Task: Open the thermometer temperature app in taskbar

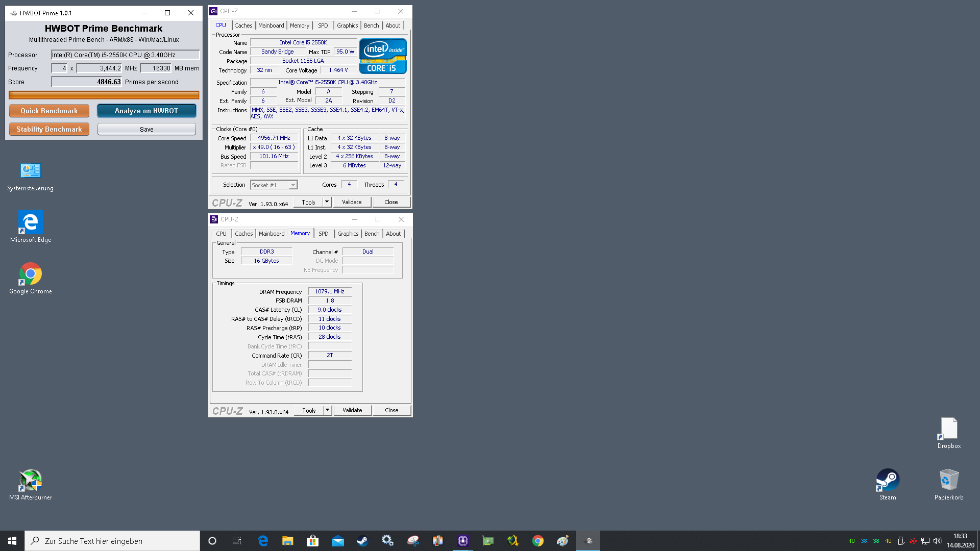Action: point(438,541)
